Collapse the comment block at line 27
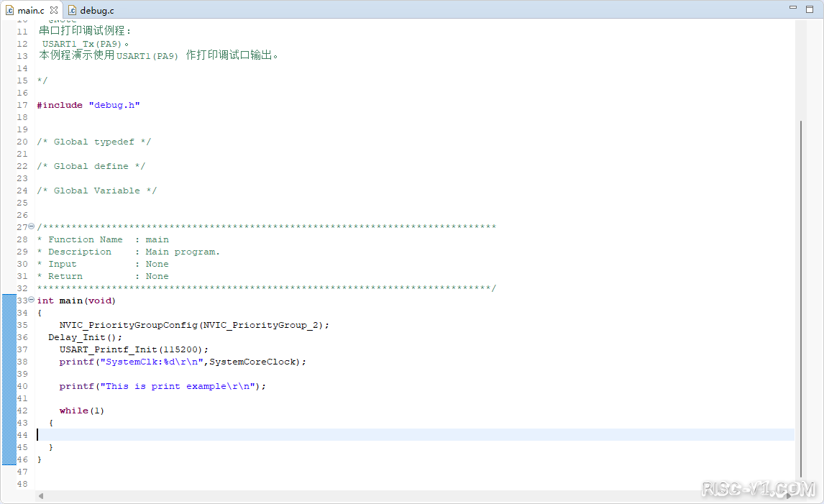This screenshot has height=504, width=824. 31,226
